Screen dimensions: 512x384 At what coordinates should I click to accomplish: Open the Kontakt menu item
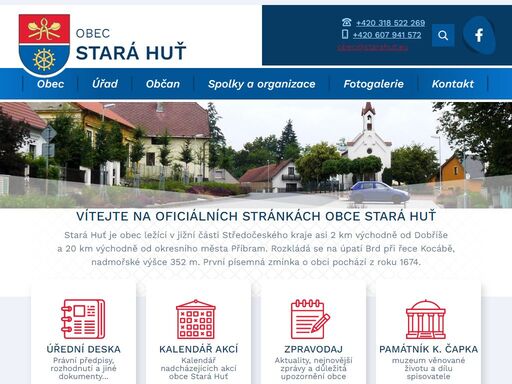[x=453, y=84]
